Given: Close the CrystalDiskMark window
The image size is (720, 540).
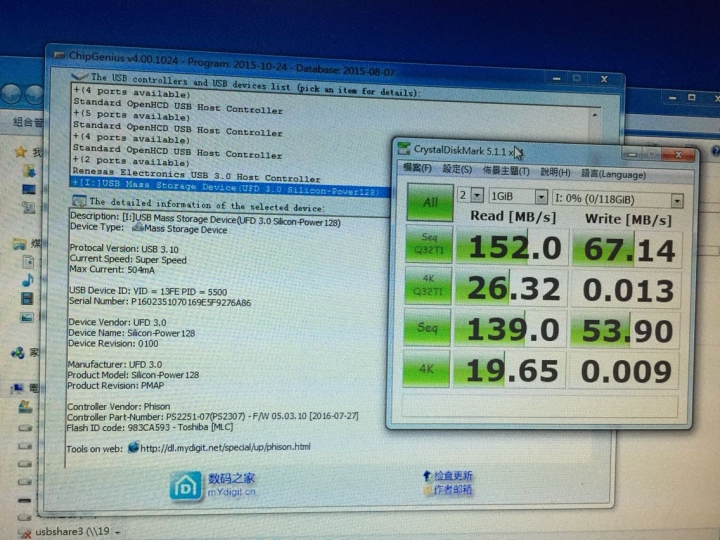Looking at the screenshot, I should [678, 155].
